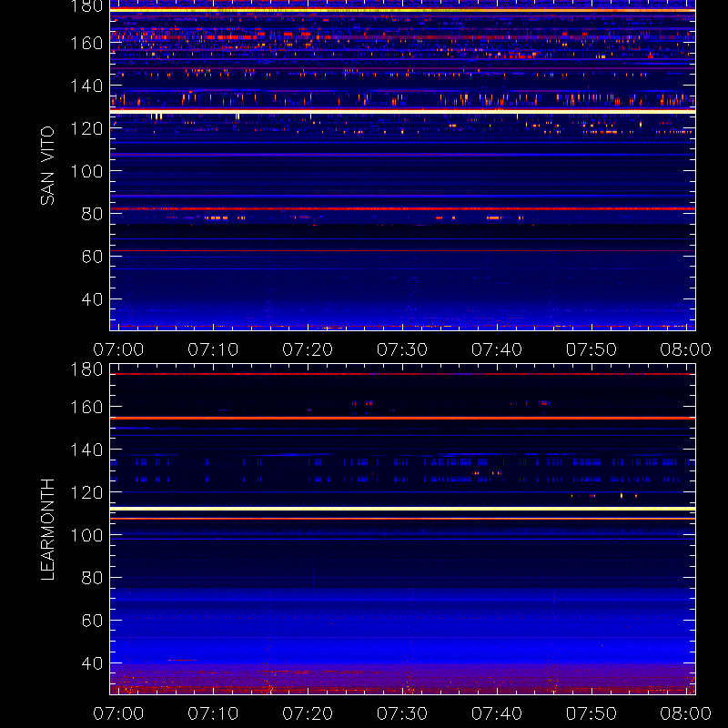Select 120 on Learmonth frequency axis
This screenshot has width=728, height=728.
click(86, 492)
